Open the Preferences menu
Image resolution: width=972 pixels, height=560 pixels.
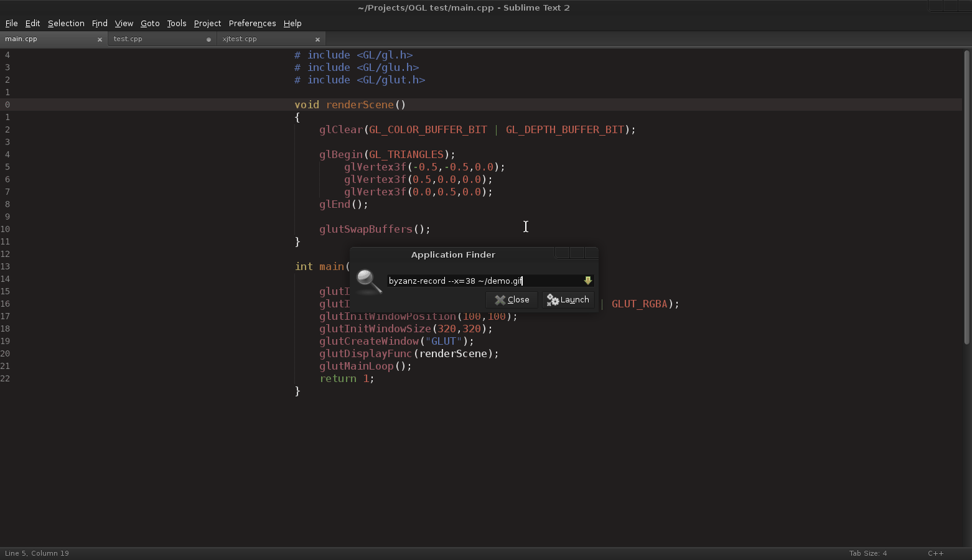pyautogui.click(x=252, y=23)
